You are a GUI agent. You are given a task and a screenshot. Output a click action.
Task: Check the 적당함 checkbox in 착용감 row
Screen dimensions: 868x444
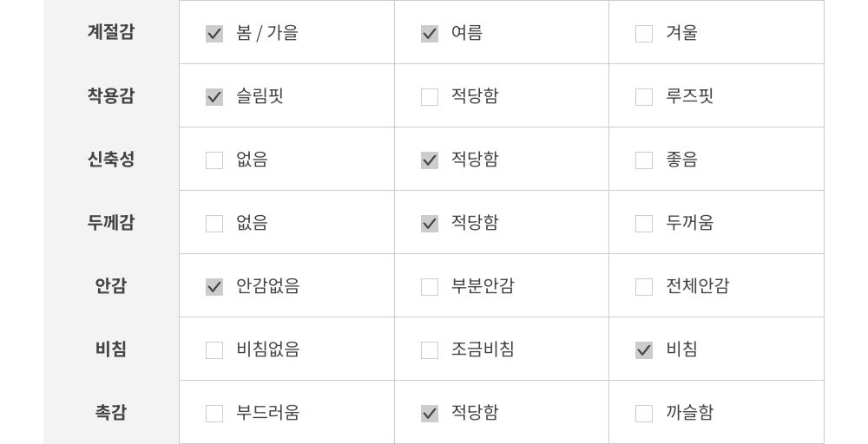point(430,97)
